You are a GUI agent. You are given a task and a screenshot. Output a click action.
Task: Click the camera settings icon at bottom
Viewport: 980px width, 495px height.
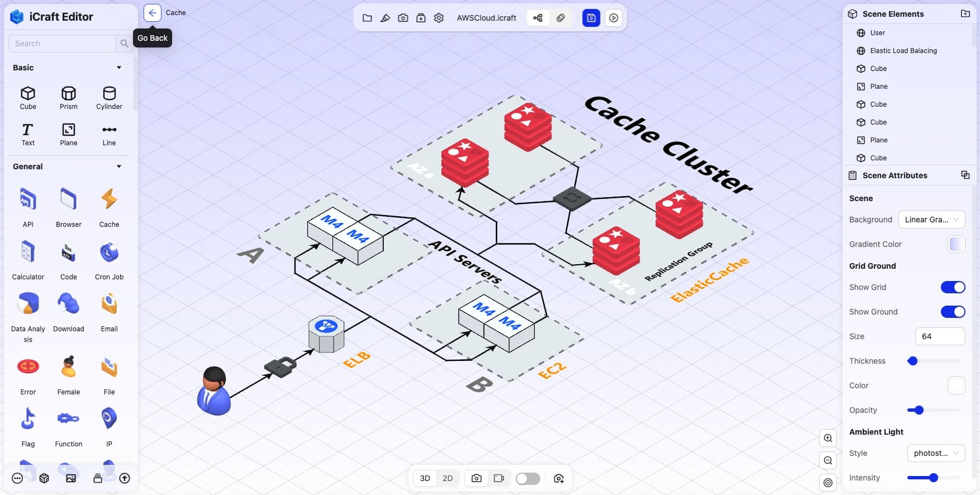tap(559, 478)
